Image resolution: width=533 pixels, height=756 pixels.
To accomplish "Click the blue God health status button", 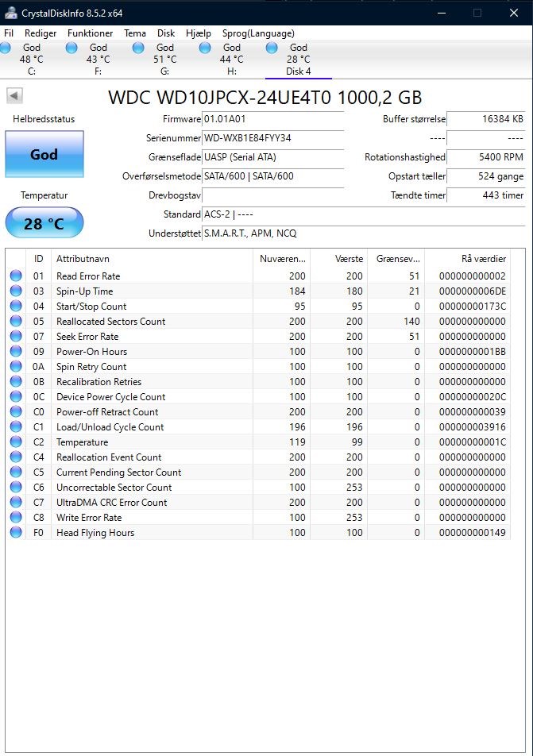I will (44, 154).
